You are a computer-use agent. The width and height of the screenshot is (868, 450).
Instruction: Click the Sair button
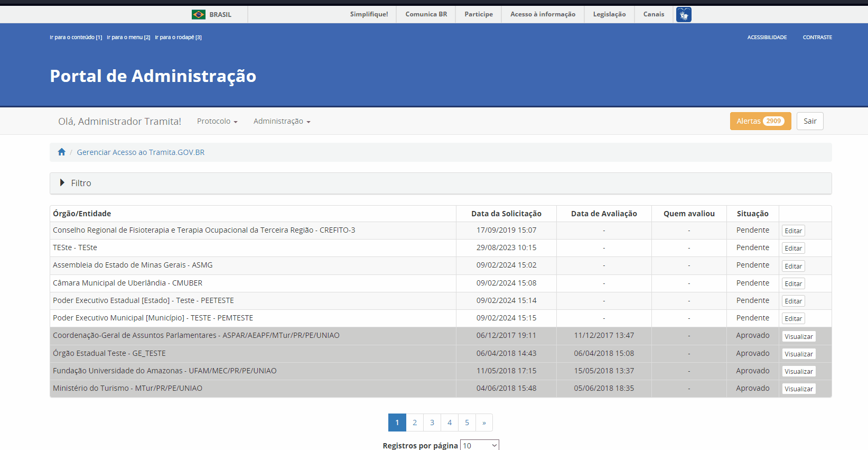810,121
